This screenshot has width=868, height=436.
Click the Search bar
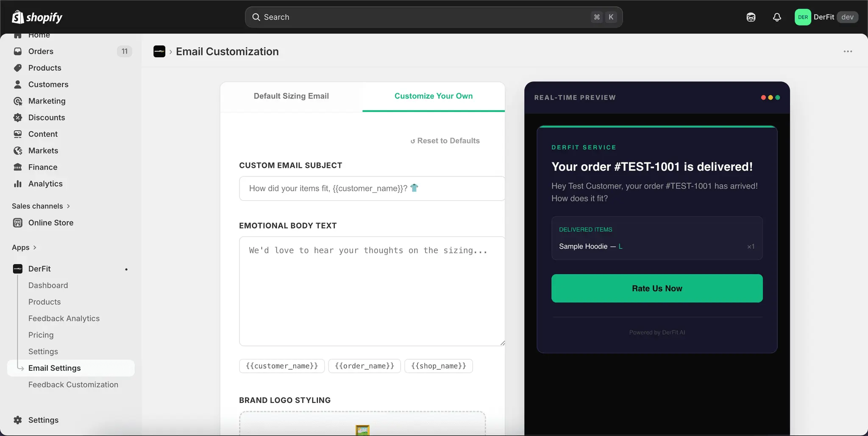(434, 17)
